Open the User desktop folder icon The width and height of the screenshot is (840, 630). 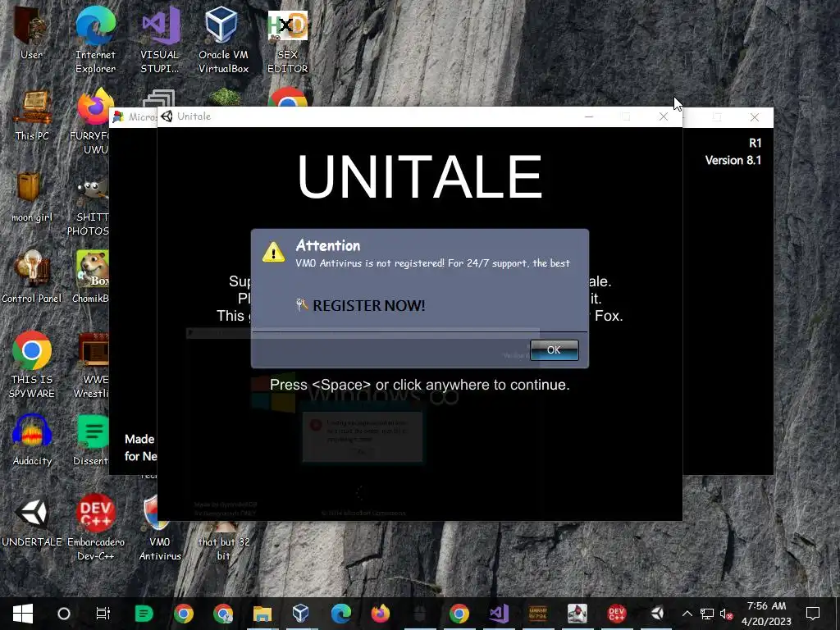(x=31, y=34)
